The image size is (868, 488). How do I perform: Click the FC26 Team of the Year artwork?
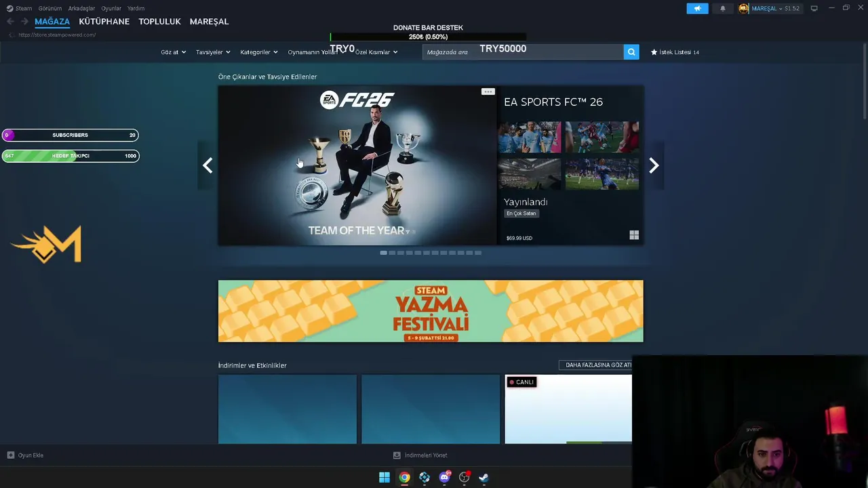tap(357, 165)
